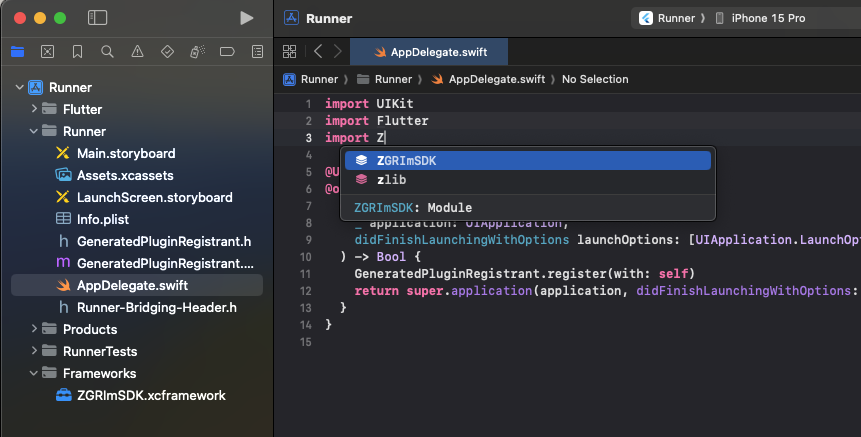Open LaunchScreen.storyboard file

tap(154, 197)
